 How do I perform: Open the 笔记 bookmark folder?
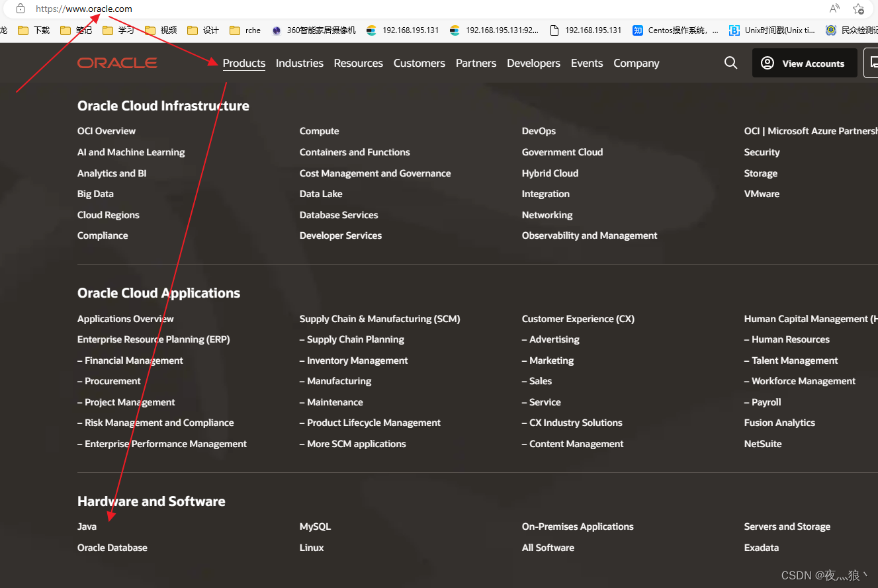[x=76, y=30]
